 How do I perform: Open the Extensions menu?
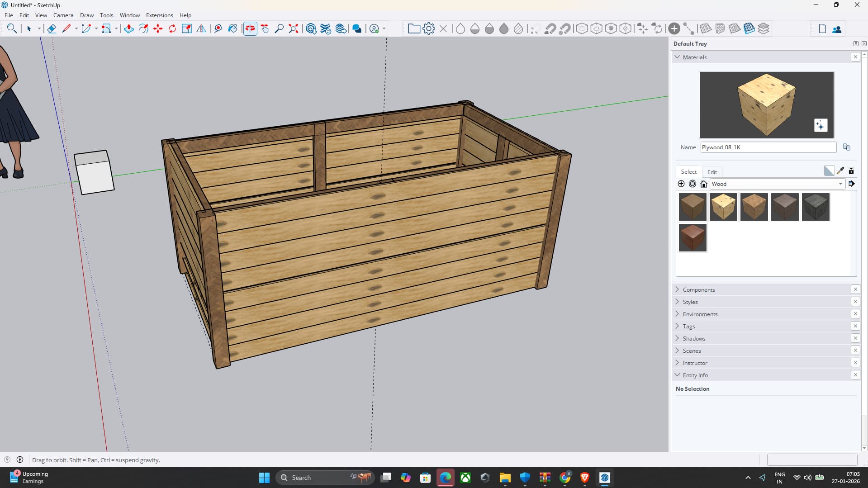[159, 15]
